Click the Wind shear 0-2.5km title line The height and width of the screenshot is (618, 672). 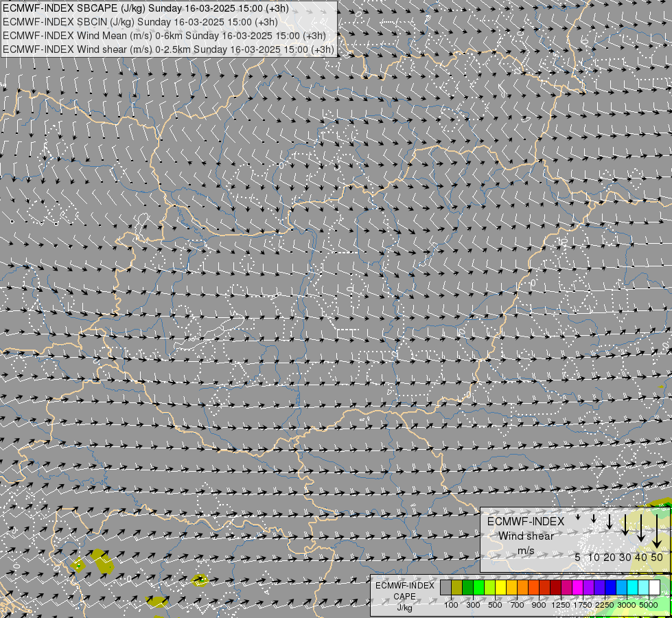pos(168,49)
